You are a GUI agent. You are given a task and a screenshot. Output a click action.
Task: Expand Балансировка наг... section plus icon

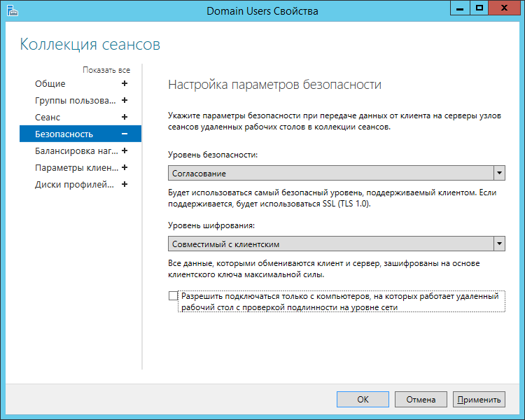(x=125, y=150)
